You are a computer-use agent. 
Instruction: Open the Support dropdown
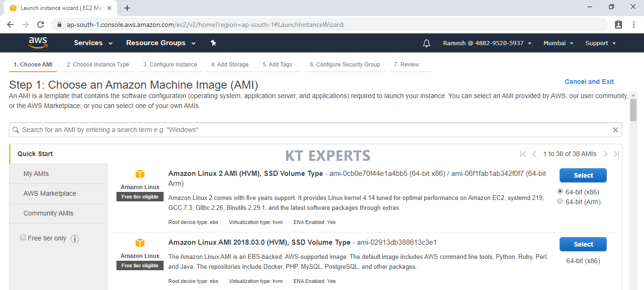(x=601, y=43)
